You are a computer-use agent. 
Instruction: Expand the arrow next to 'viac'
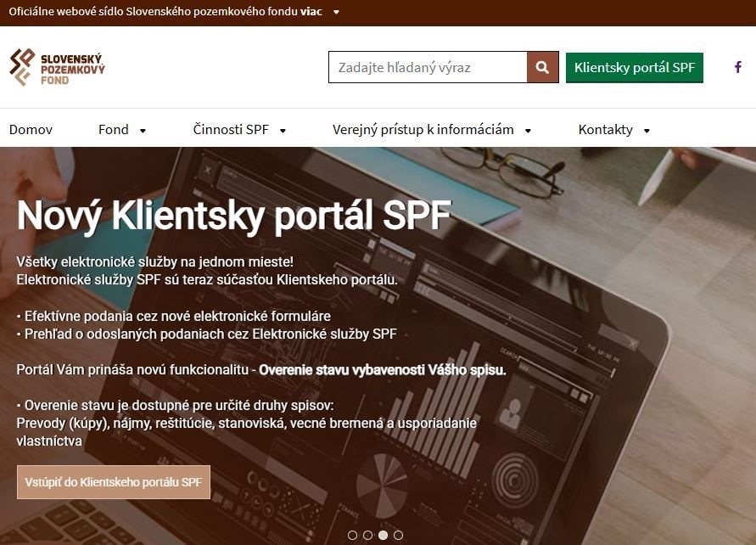[x=336, y=13]
